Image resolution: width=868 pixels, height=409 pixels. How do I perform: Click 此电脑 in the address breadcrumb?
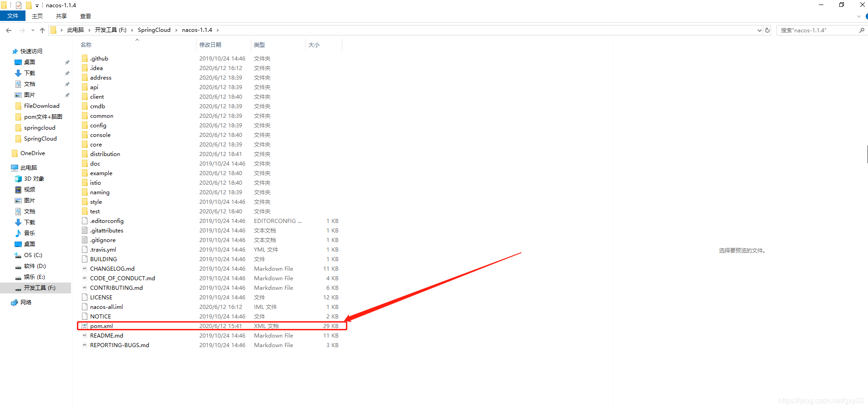pos(76,30)
